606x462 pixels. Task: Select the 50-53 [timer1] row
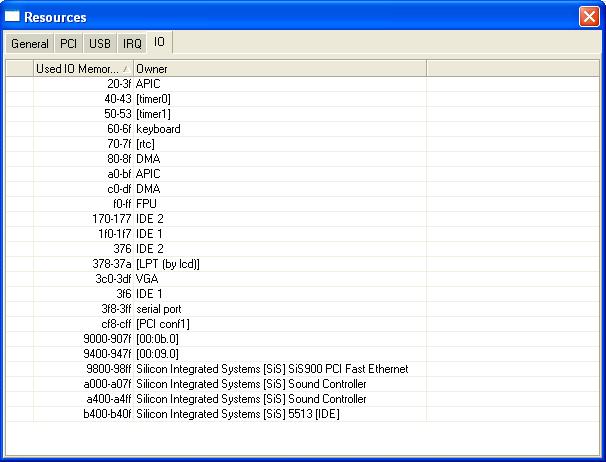[x=303, y=114]
